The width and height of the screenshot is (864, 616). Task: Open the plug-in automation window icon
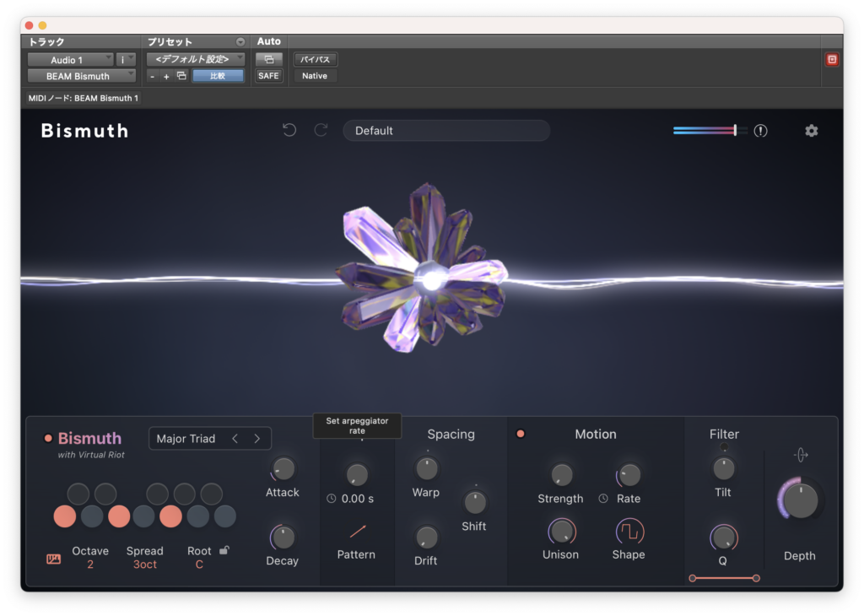[x=269, y=60]
